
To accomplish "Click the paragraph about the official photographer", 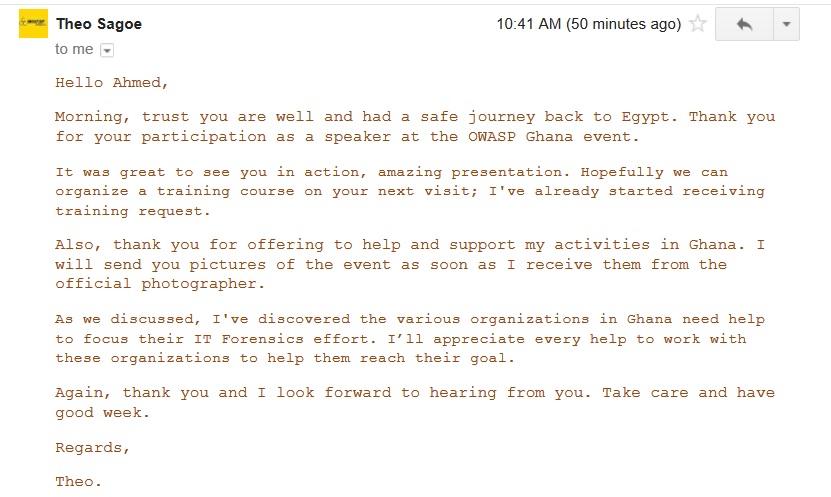I will tap(414, 264).
